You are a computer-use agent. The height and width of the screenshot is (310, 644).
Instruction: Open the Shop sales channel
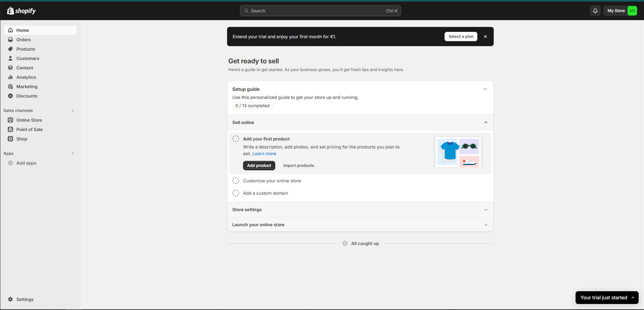41,139
